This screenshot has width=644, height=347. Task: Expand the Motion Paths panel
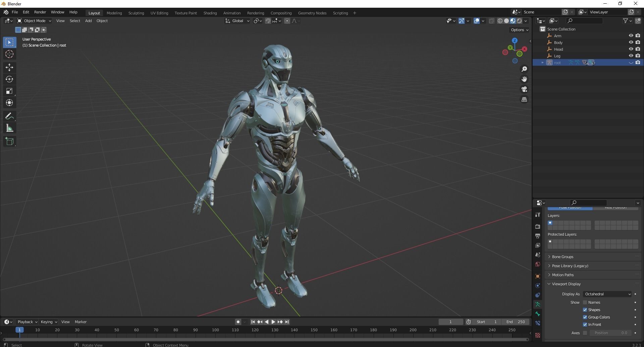pos(562,275)
